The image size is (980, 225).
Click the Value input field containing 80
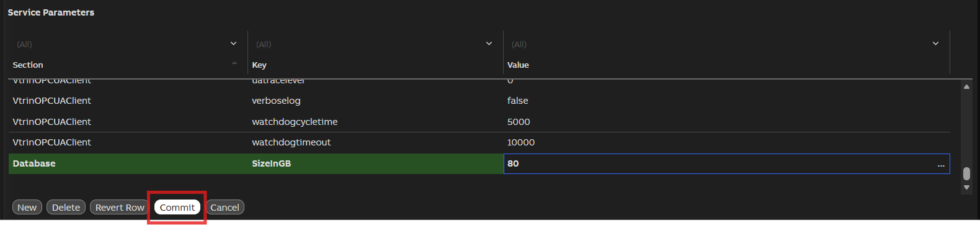pos(719,163)
